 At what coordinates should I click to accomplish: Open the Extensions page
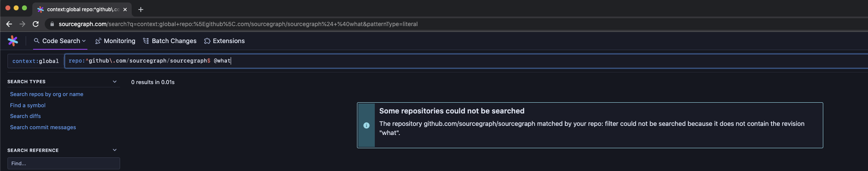coord(224,41)
